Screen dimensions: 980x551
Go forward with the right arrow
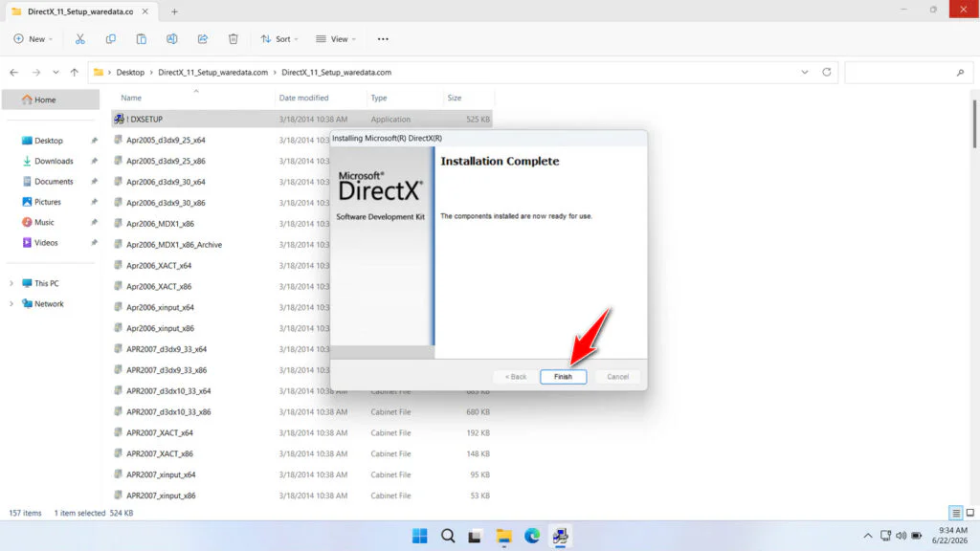(36, 73)
